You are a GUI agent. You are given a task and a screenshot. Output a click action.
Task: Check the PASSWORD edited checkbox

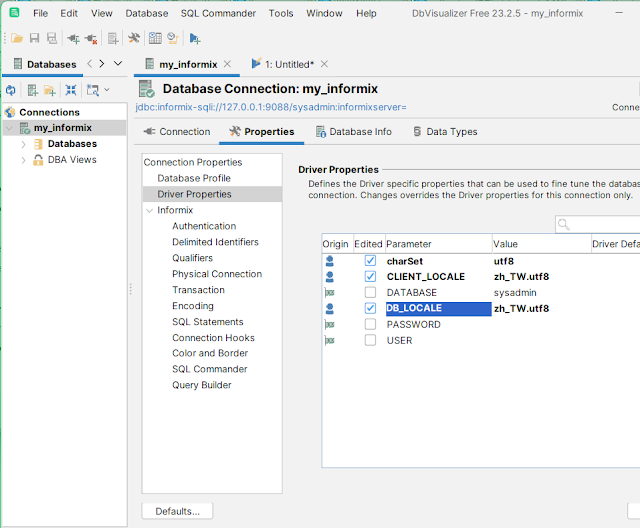[370, 324]
